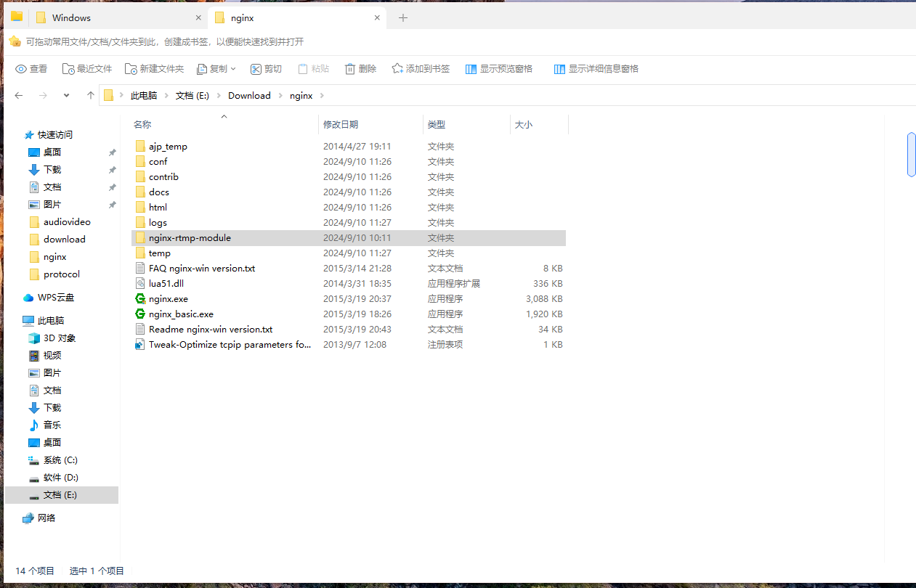Create a folder with 新建文件夹
The width and height of the screenshot is (916, 588).
154,69
